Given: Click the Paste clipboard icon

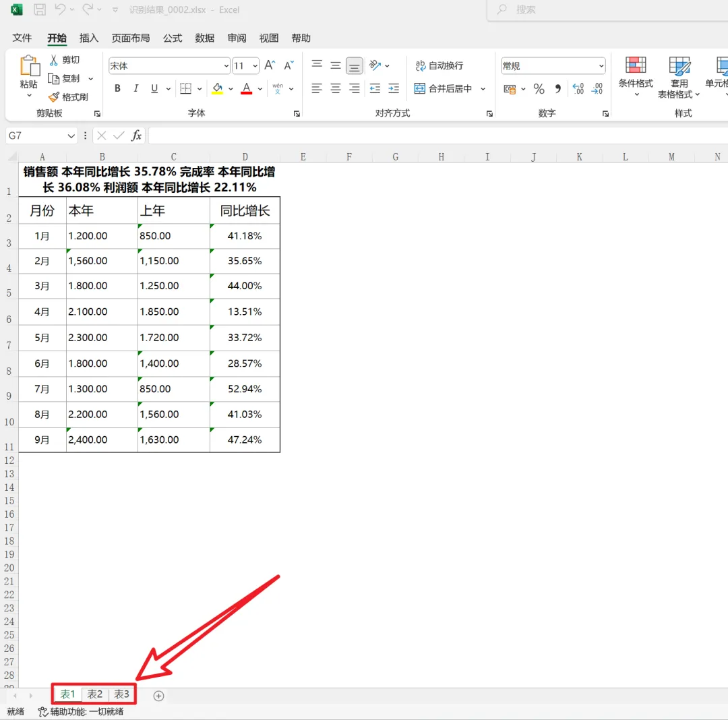Looking at the screenshot, I should coord(29,65).
